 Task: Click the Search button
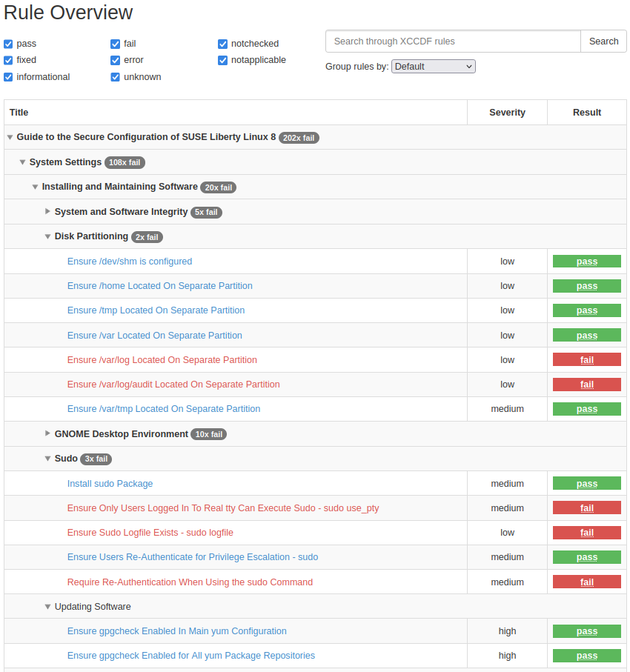tap(603, 41)
